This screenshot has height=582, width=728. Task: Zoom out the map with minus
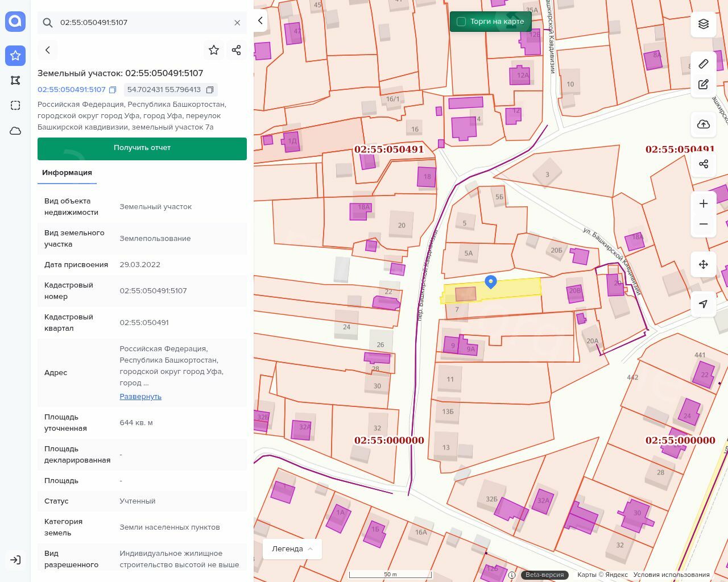[704, 224]
